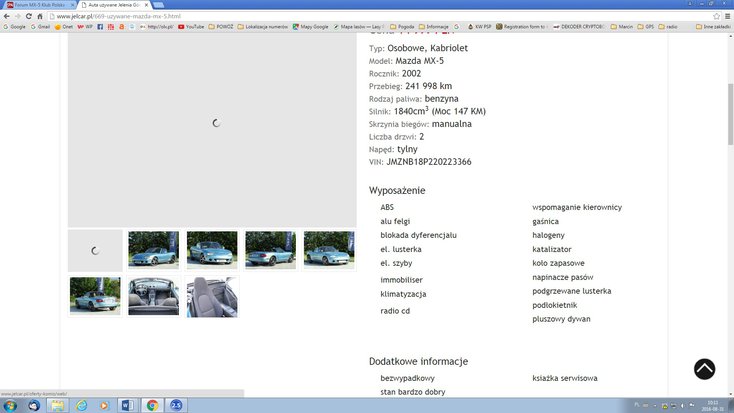Close the Forum MX-5 Klub Polska tab
734x413 pixels.
(73, 5)
